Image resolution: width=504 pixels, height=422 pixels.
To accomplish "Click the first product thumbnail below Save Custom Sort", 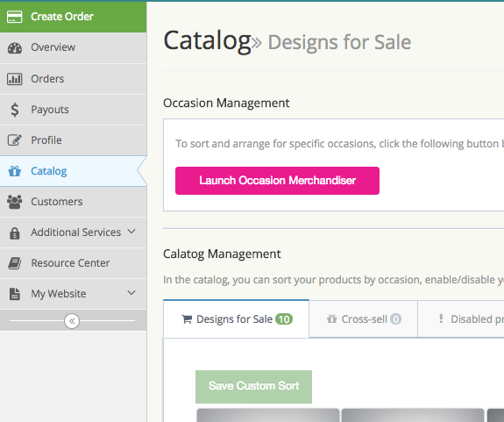I will (268, 415).
